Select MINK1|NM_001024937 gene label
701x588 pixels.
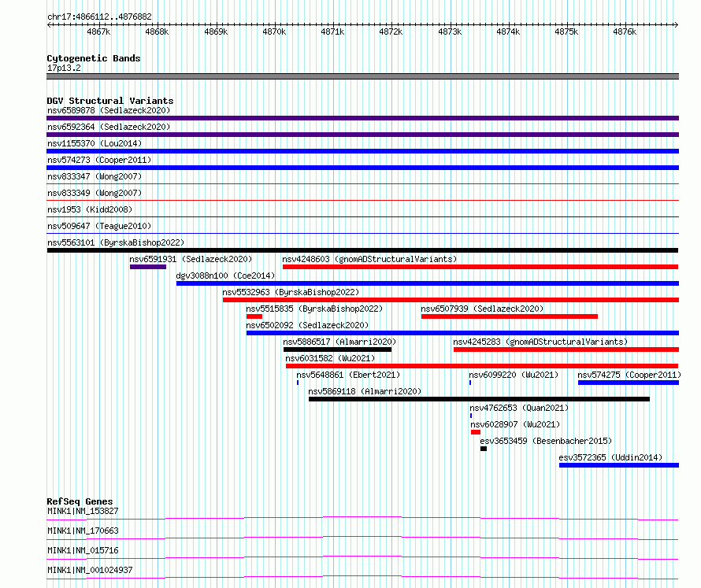point(91,570)
